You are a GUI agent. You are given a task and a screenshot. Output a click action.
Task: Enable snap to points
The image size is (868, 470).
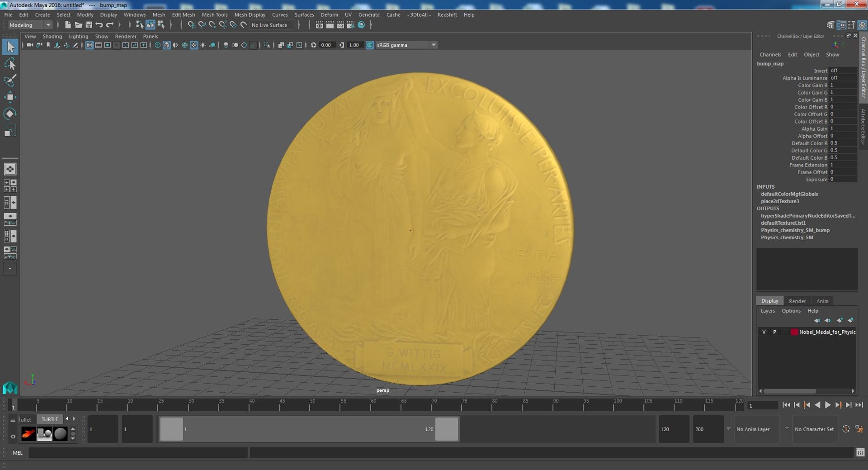(x=212, y=25)
